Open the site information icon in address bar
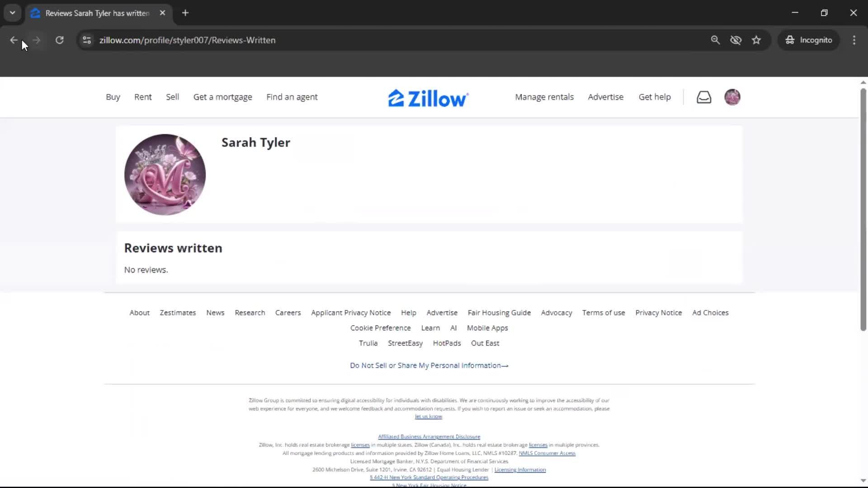Screen dimensions: 868x488 86,40
